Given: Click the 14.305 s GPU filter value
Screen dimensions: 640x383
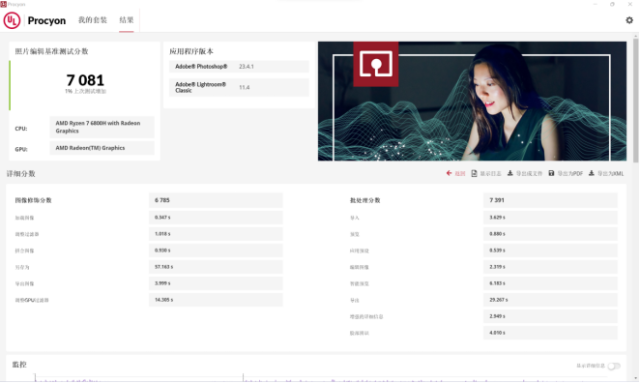Looking at the screenshot, I should [x=216, y=300].
